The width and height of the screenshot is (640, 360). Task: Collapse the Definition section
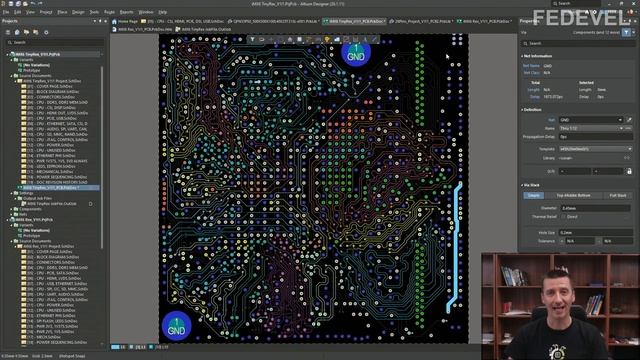pyautogui.click(x=522, y=110)
